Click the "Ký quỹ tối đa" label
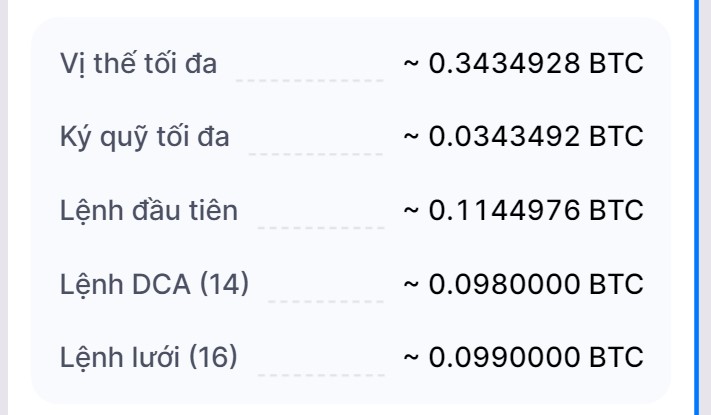 (x=145, y=137)
